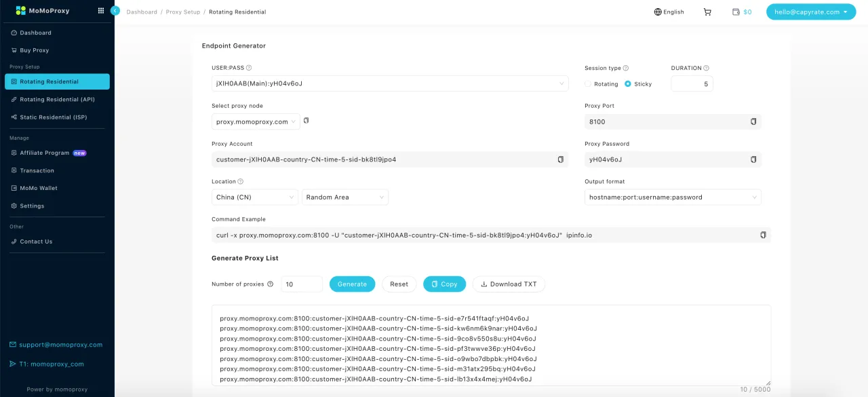Image resolution: width=868 pixels, height=397 pixels.
Task: Copy the Proxy Account string
Action: coord(560,159)
